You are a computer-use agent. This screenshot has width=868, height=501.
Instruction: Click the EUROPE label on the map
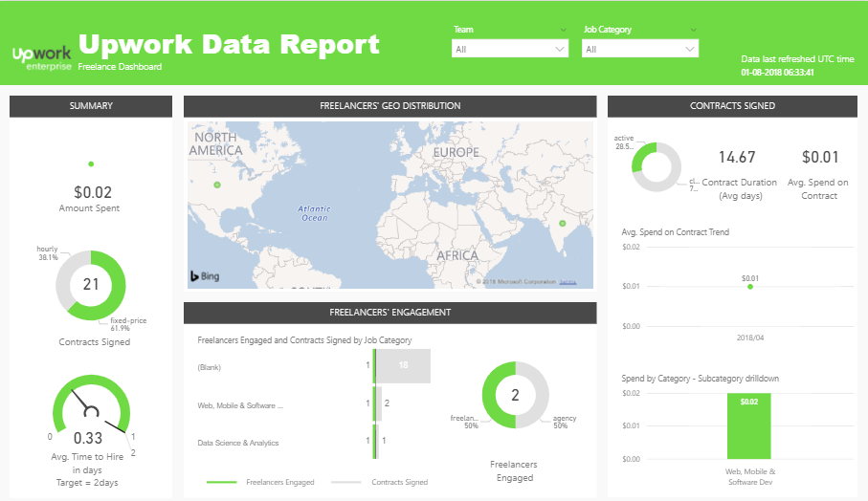point(456,152)
